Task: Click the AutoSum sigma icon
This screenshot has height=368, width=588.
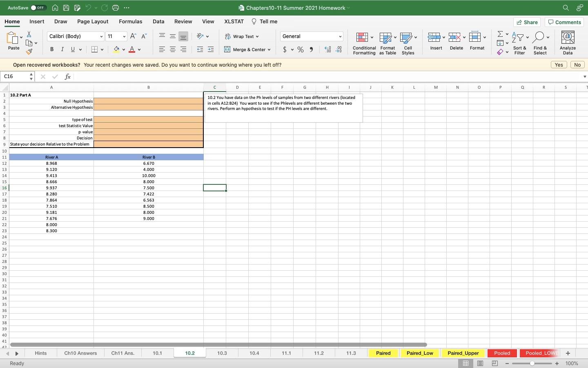Action: [500, 34]
